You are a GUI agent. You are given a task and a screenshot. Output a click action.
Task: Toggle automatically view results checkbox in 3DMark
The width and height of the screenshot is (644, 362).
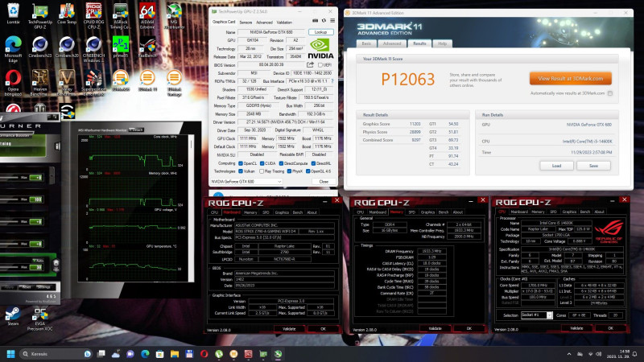[x=610, y=93]
